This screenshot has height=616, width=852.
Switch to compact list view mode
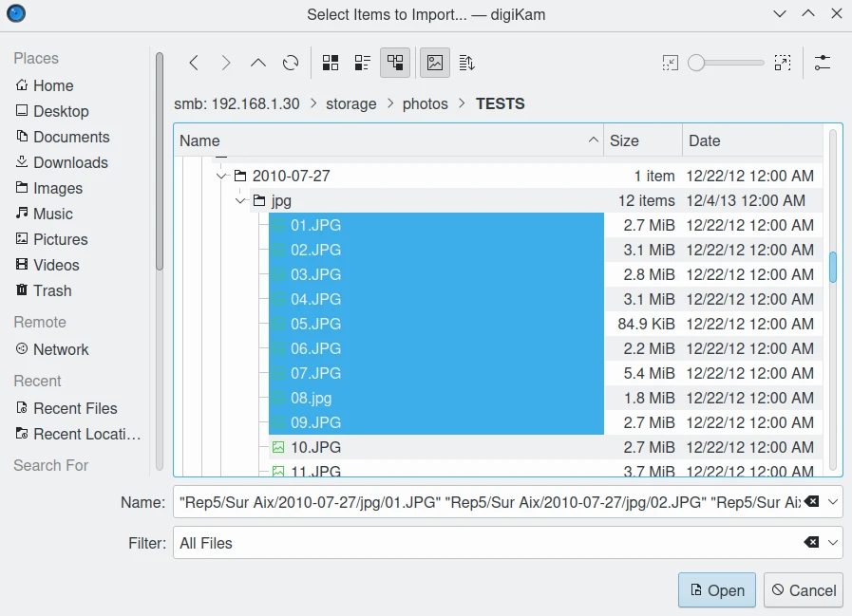pos(363,63)
